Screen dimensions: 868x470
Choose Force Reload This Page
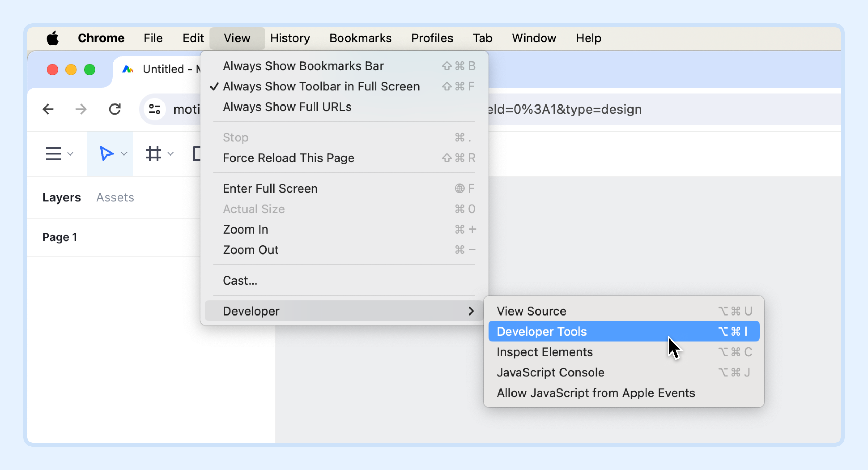tap(344, 158)
